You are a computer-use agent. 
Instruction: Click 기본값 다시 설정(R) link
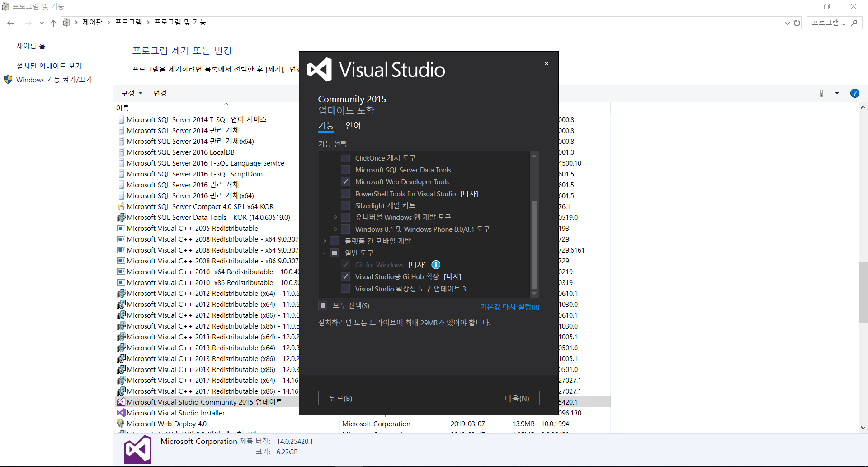click(x=509, y=307)
